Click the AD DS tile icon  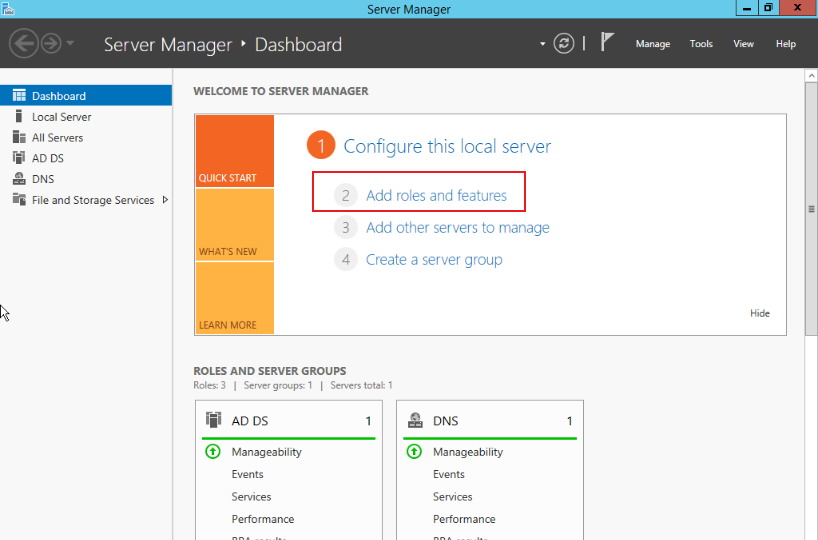click(213, 420)
